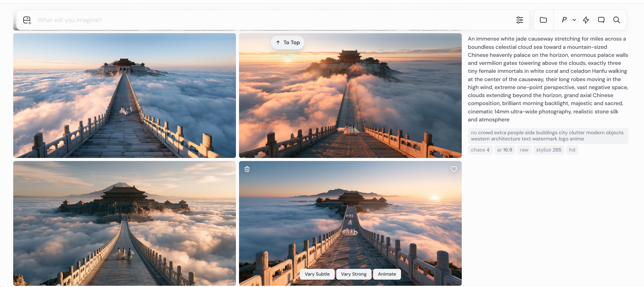Click the raw parameter tag
The width and height of the screenshot is (644, 287).
pos(524,150)
